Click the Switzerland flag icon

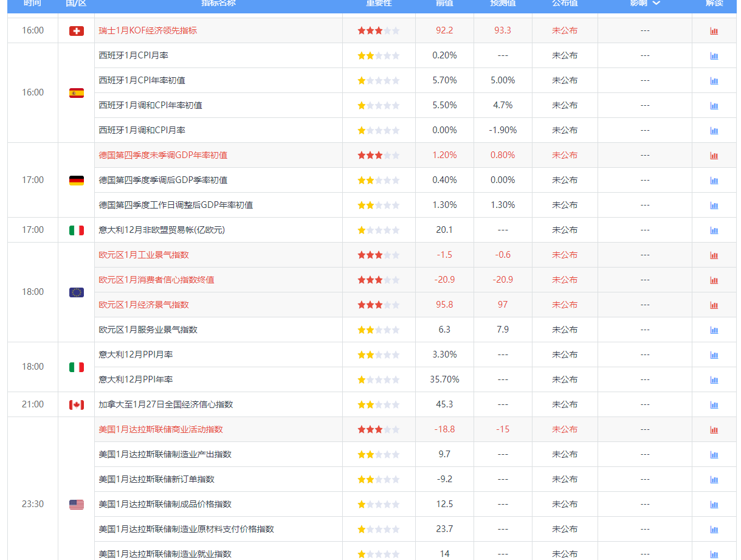pos(77,31)
